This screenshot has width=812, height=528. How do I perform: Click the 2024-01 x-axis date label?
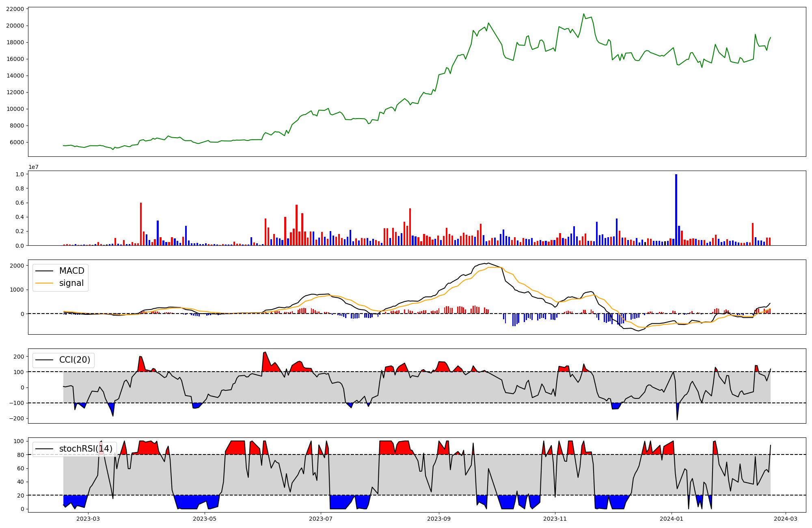672,519
